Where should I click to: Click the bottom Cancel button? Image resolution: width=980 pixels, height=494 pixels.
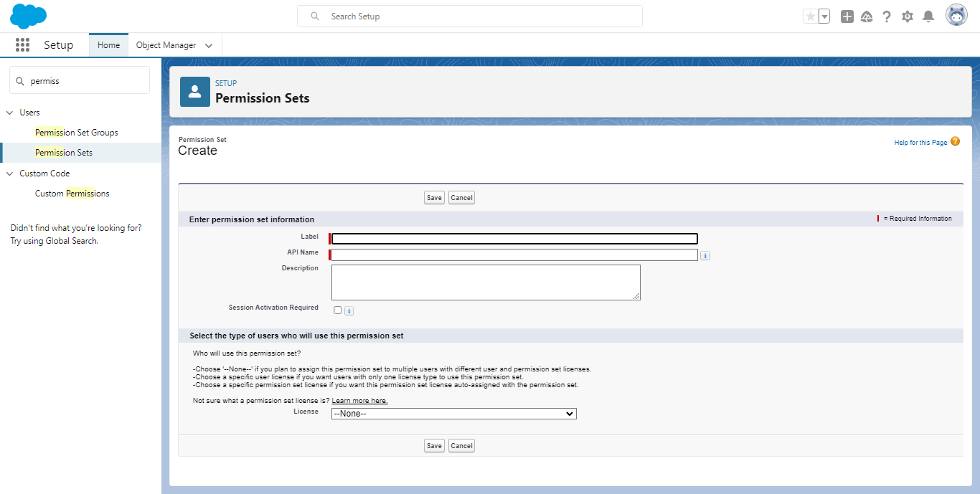461,446
